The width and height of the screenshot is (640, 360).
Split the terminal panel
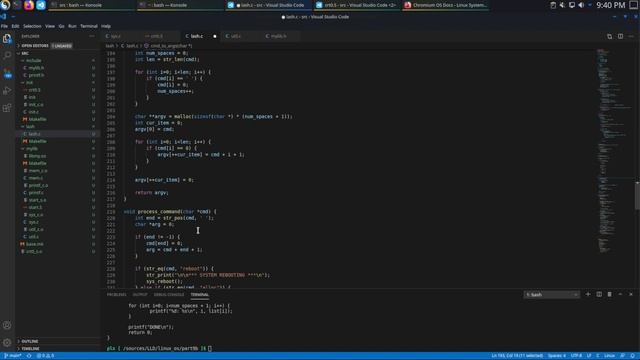[599, 294]
